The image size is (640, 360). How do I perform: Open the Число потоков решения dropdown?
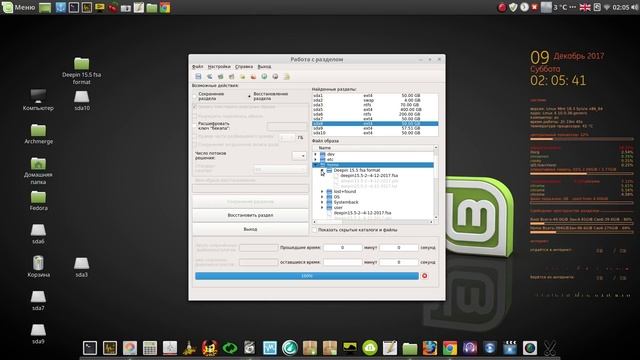(299, 156)
